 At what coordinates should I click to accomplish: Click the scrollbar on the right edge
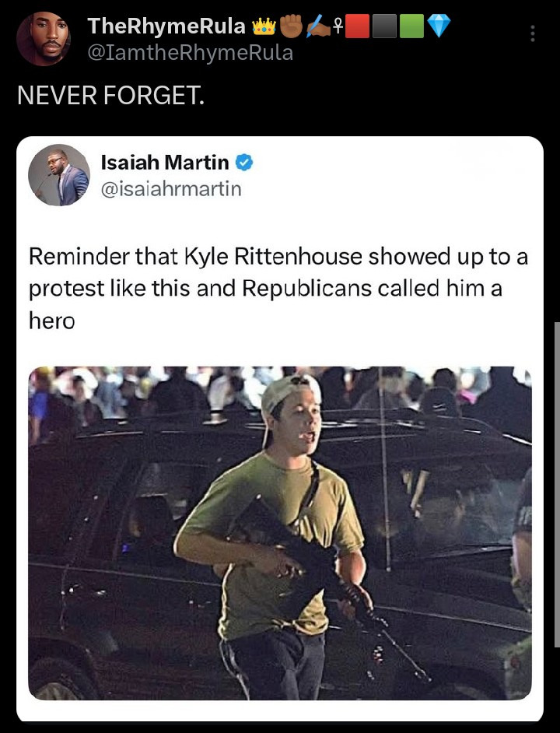[x=557, y=484]
